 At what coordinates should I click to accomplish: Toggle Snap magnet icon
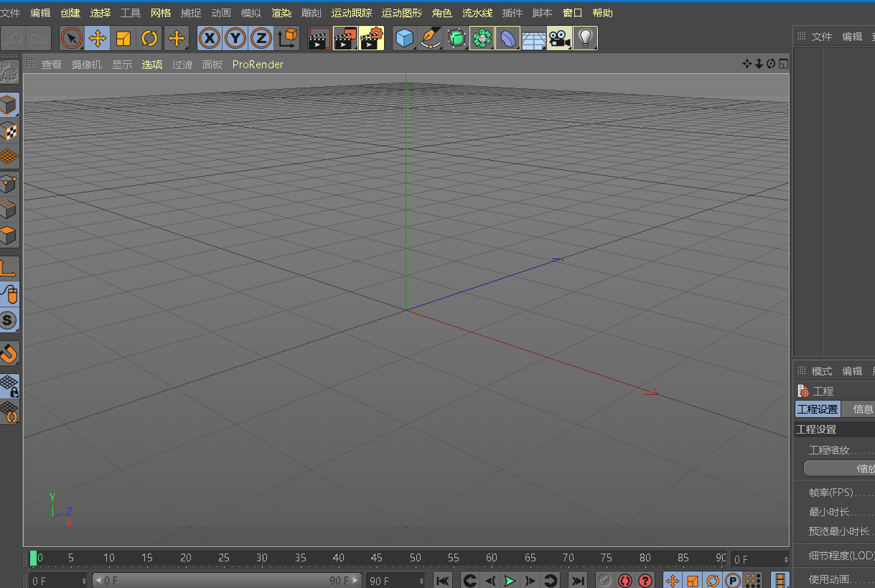9,353
